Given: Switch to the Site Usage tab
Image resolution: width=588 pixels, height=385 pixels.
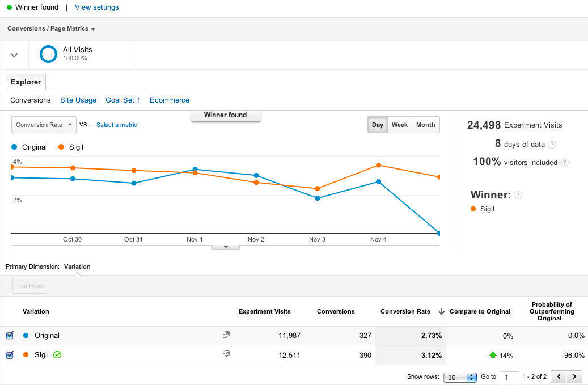Looking at the screenshot, I should coord(78,100).
